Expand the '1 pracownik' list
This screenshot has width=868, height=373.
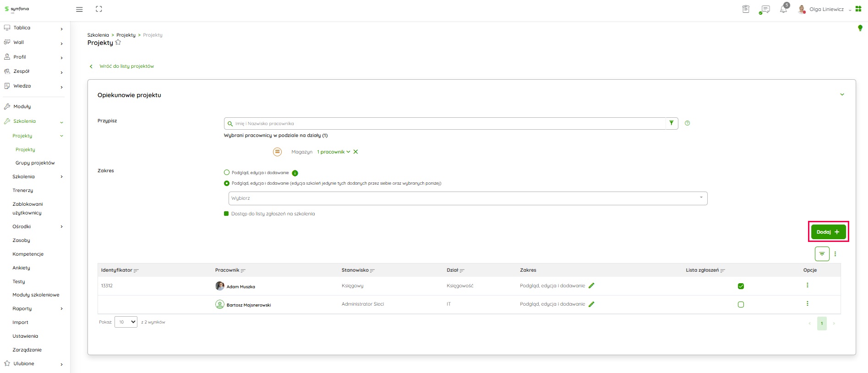333,152
